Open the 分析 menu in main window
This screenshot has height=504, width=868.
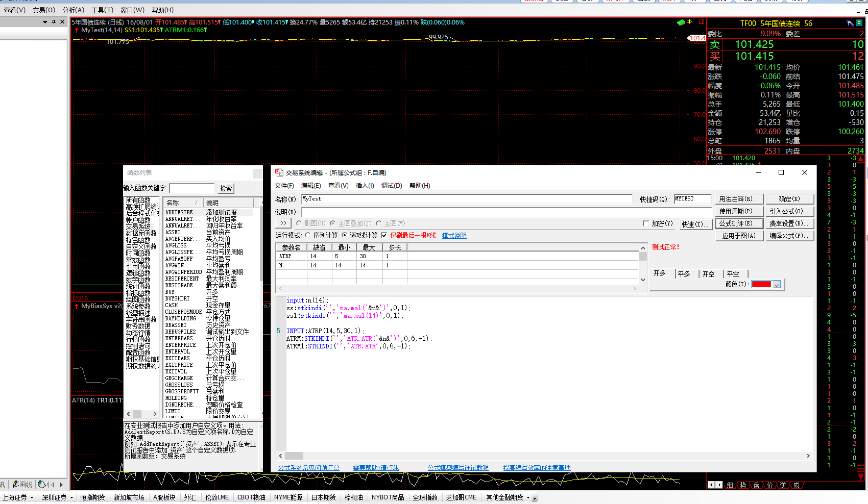tap(73, 10)
